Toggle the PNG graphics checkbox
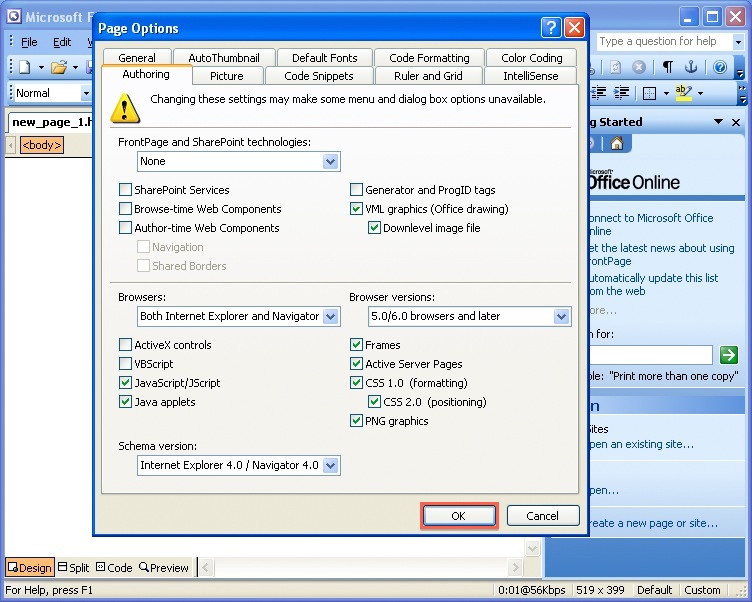Viewport: 752px width, 602px height. [356, 421]
